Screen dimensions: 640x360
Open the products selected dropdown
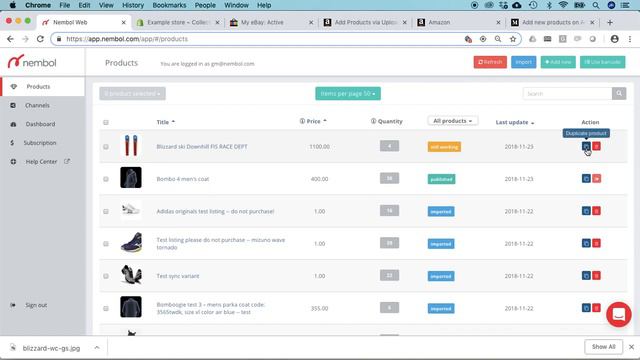pyautogui.click(x=132, y=93)
